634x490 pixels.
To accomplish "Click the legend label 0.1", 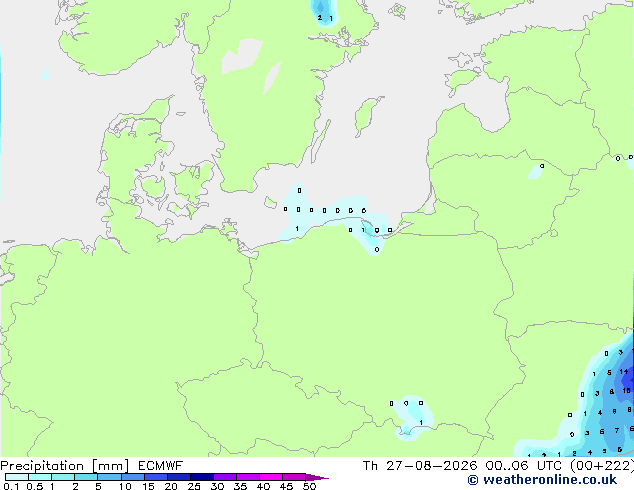I will point(11,486).
